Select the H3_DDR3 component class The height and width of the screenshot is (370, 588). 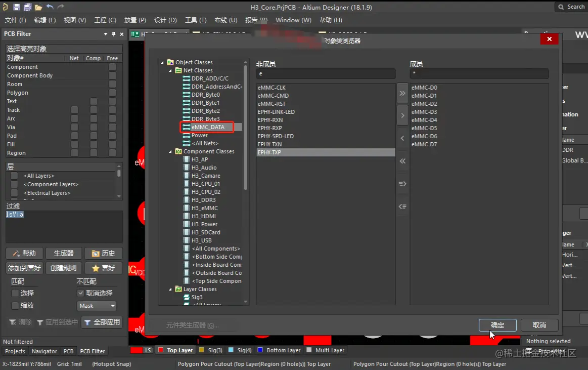click(204, 200)
